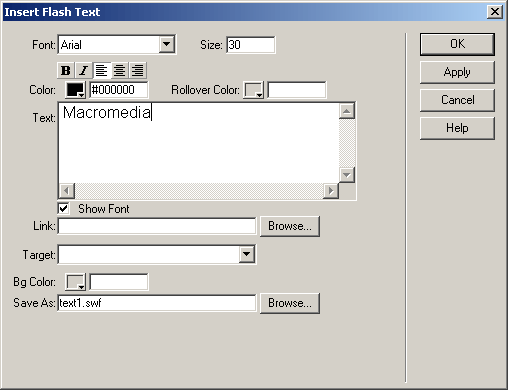Screen dimensions: 508x390
Task: Open Help for Flash Text
Action: pyautogui.click(x=457, y=128)
